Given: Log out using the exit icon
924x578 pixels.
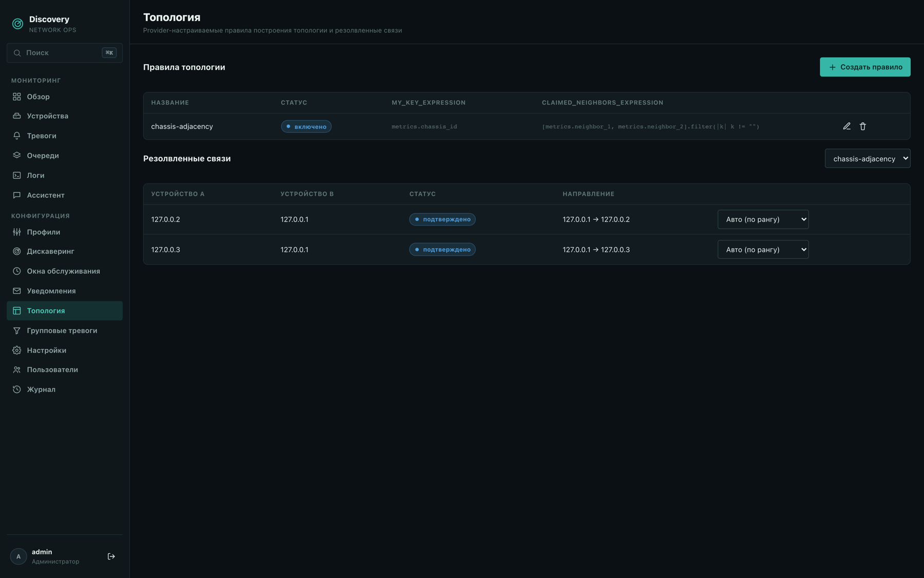Looking at the screenshot, I should coord(111,556).
